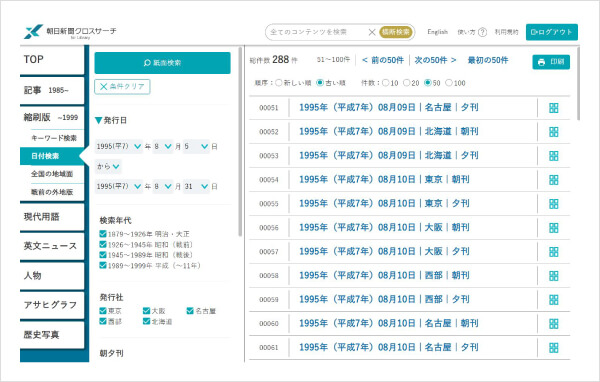Open 人物 sidebar section
The width and height of the screenshot is (600, 382).
tap(52, 276)
